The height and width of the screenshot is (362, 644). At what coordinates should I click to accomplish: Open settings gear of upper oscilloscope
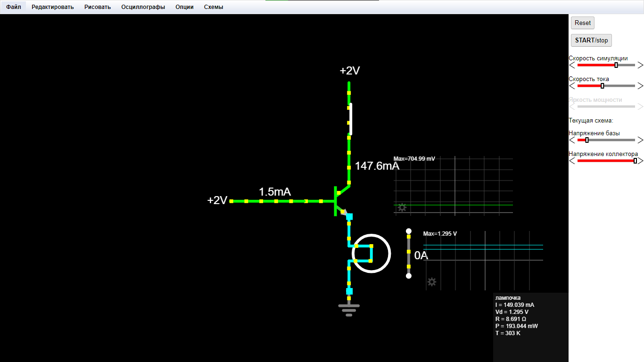click(x=402, y=207)
